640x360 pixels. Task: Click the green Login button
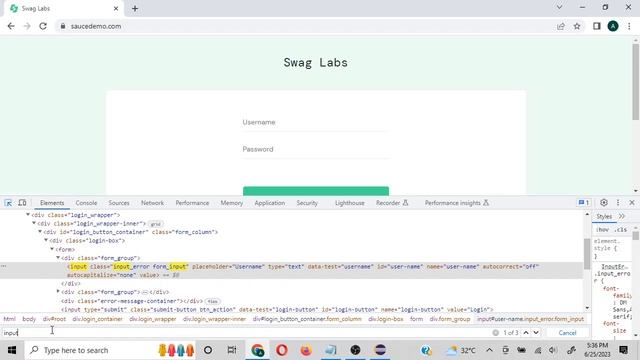click(x=316, y=191)
